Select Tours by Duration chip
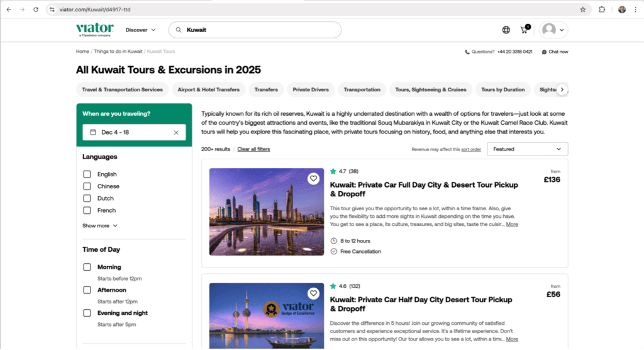 (503, 89)
